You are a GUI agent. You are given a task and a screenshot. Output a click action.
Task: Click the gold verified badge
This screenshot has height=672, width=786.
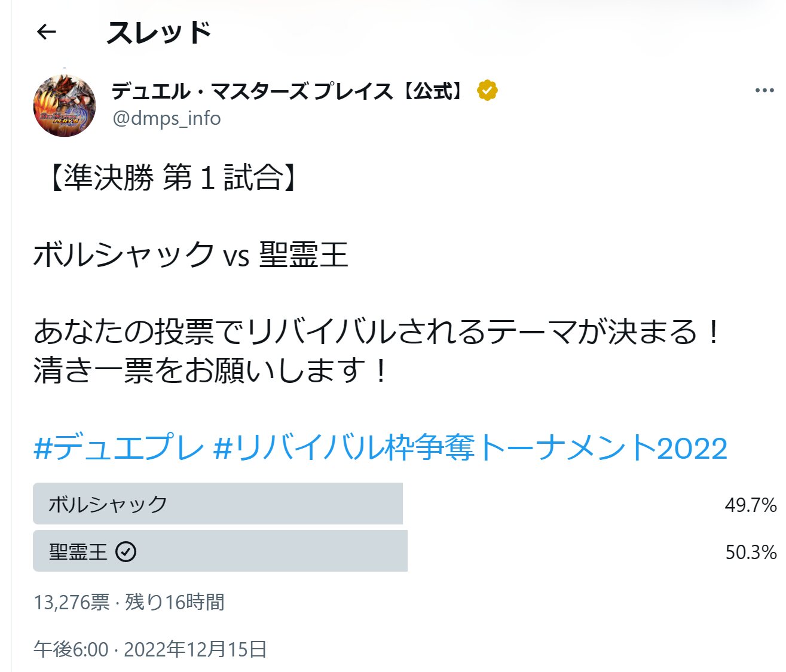(x=487, y=91)
